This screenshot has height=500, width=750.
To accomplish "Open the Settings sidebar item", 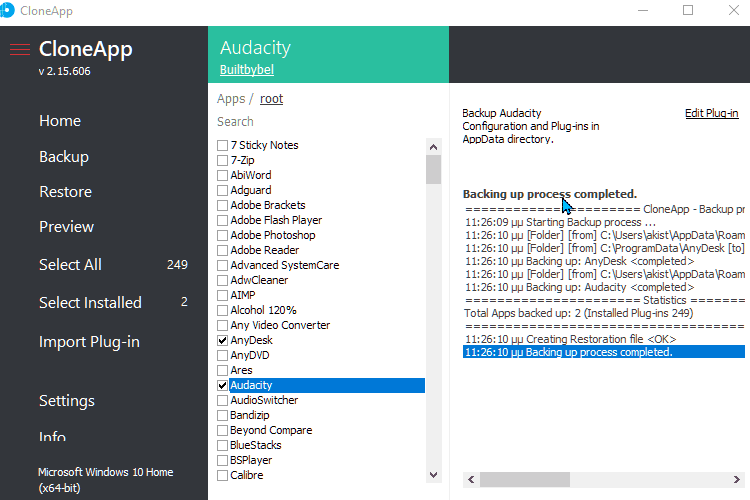I will pos(67,401).
